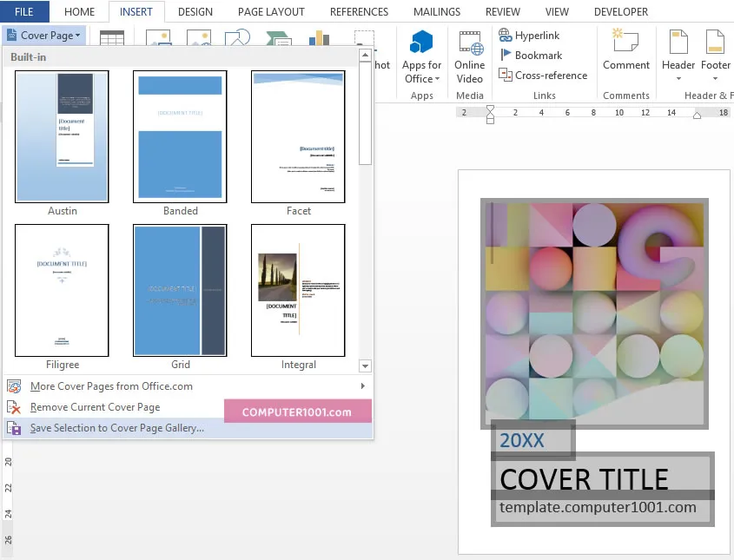Screen dimensions: 734x560
Task: Insert a Chart from the ribbon
Action: [x=318, y=39]
